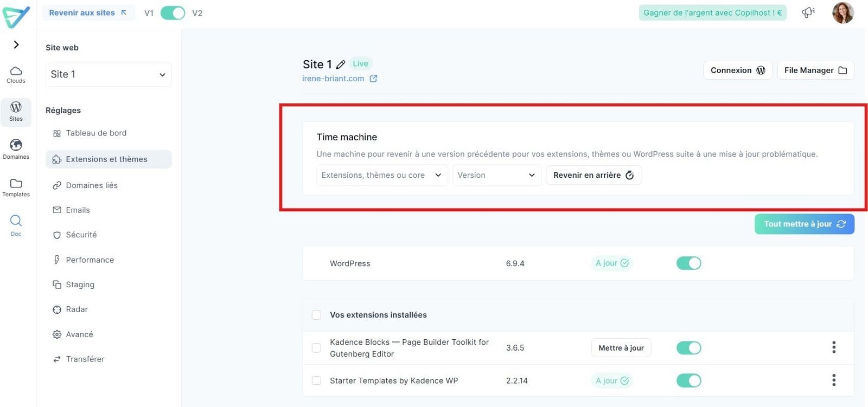Click the WordPress A jour status badge
Image resolution: width=868 pixels, height=407 pixels.
(x=612, y=263)
